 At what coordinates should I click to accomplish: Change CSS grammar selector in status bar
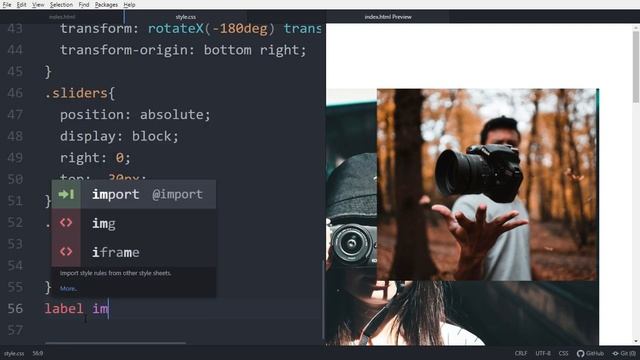coord(563,353)
